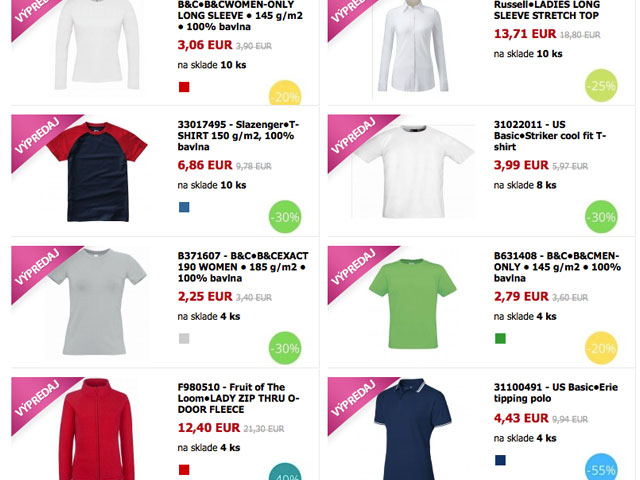Click the -30% badge on Striker cool fit T-shirt
640x480 pixels.
click(x=601, y=216)
